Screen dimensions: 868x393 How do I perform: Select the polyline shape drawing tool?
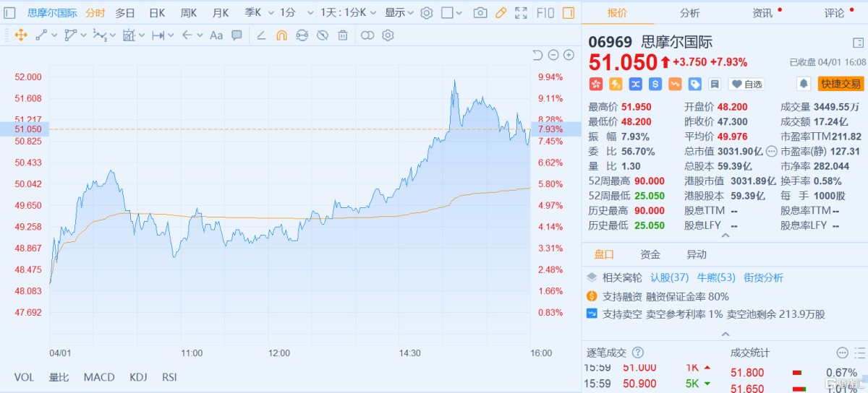pos(70,35)
